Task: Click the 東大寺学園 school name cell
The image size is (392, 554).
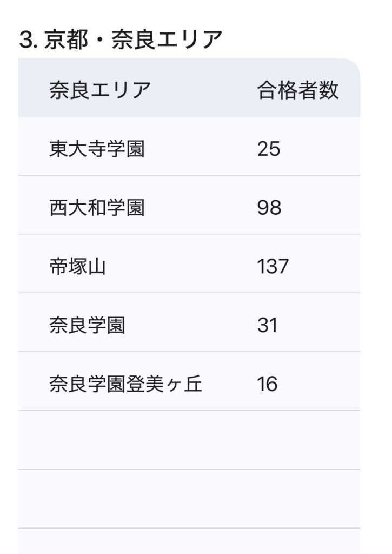Action: [97, 149]
